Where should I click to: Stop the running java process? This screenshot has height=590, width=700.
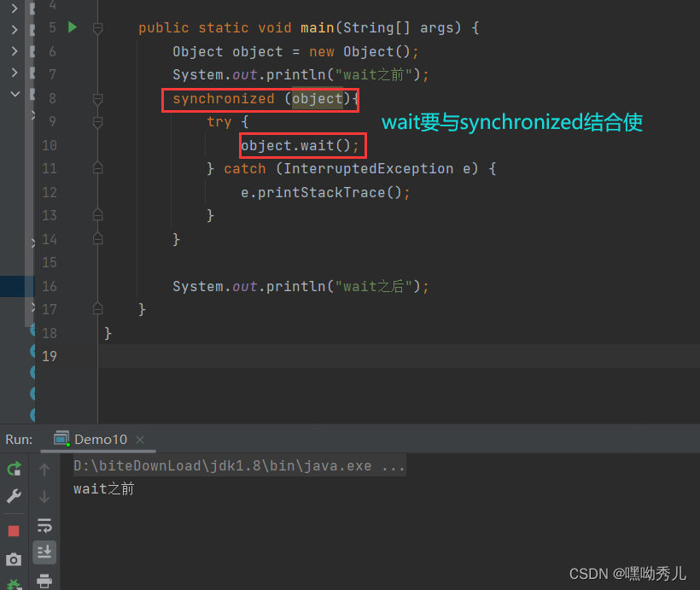(13, 530)
